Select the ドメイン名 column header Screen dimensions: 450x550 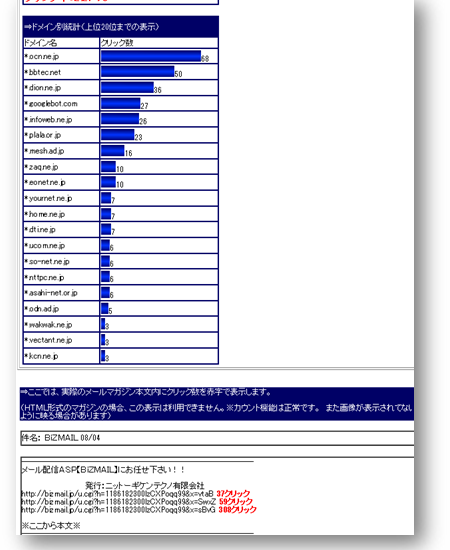click(x=61, y=43)
